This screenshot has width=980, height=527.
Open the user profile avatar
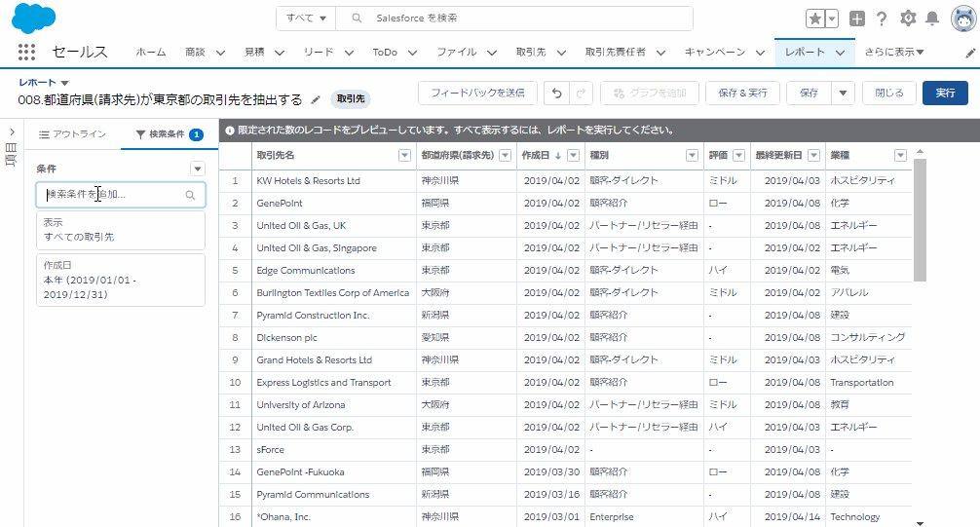tap(963, 19)
